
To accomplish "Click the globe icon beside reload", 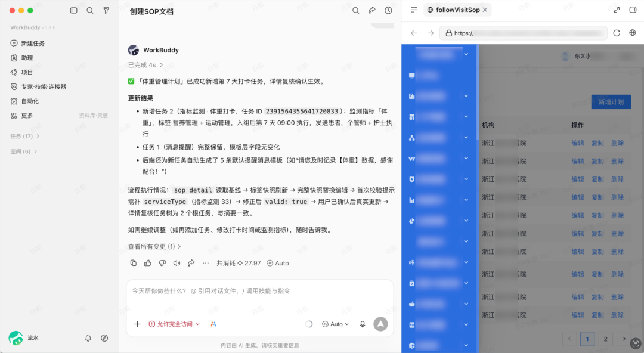I will (633, 33).
